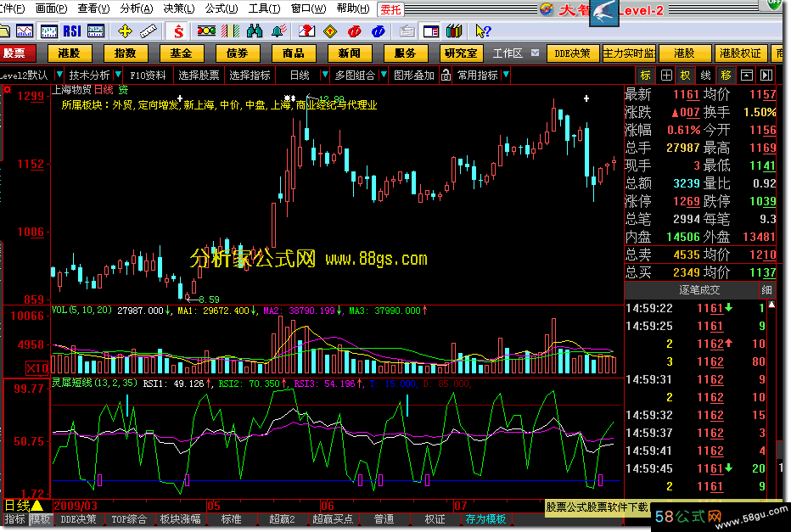The image size is (791, 532).
Task: Open the 画面(P) menu
Action: pos(51,8)
